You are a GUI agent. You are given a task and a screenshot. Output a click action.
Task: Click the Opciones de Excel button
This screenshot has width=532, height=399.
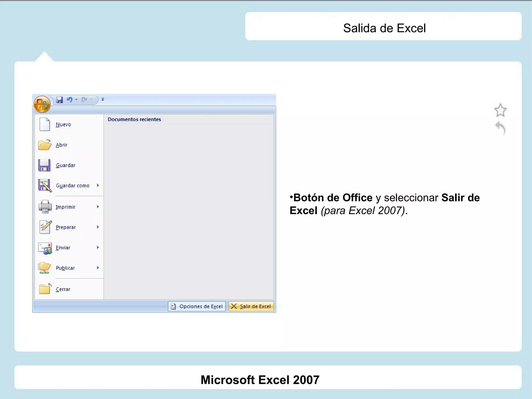coord(197,306)
